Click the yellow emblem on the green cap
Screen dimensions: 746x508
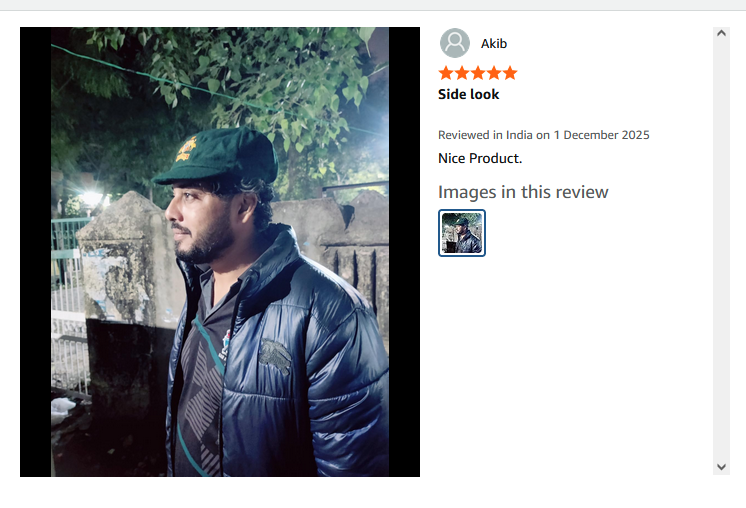[186, 149]
